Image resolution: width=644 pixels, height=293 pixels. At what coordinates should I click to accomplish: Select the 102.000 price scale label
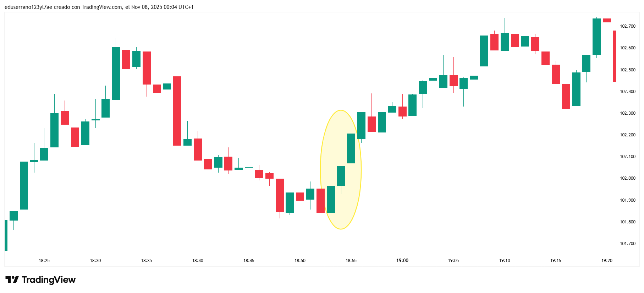pos(628,178)
